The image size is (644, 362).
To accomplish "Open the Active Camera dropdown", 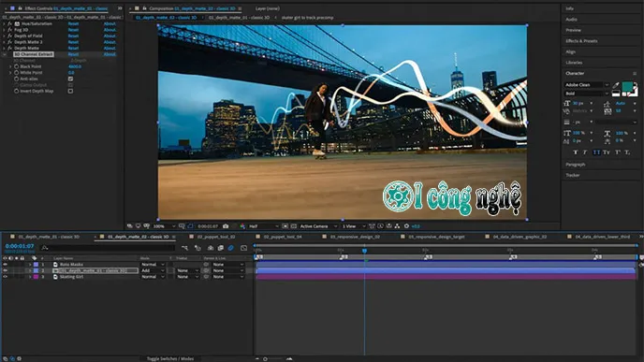I will (x=318, y=226).
